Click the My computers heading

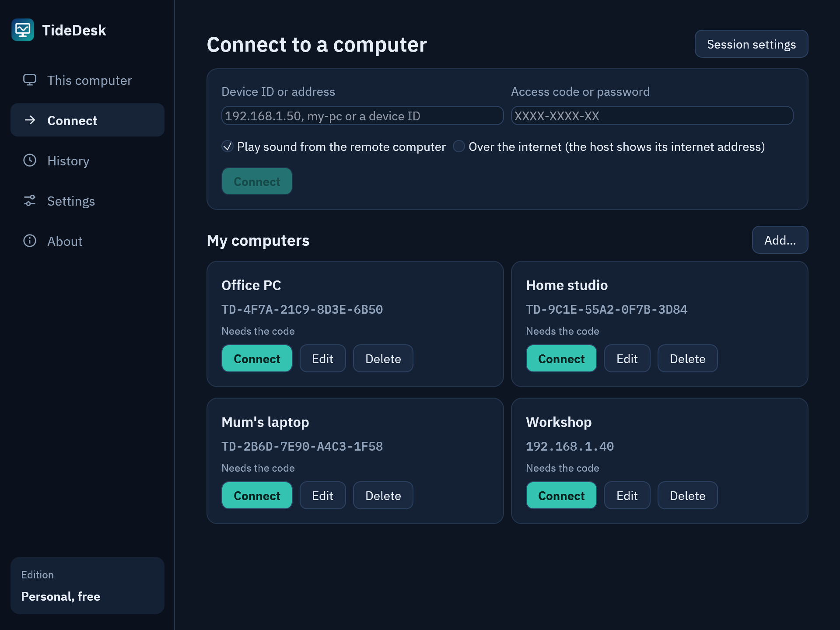[x=258, y=241]
